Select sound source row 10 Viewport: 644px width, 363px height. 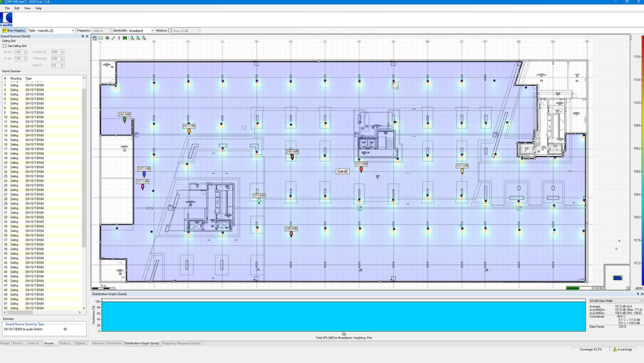click(x=41, y=117)
